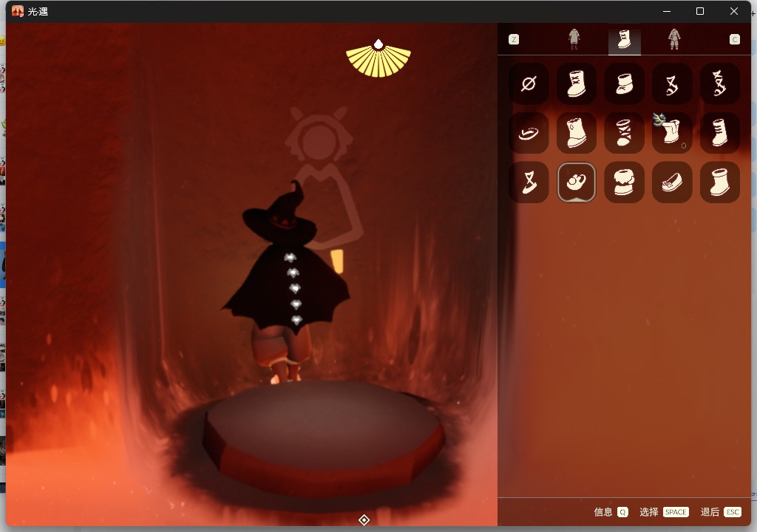Viewport: 757px width, 532px height.
Task: Click the diamond icon at the bottom center
Action: 364,520
